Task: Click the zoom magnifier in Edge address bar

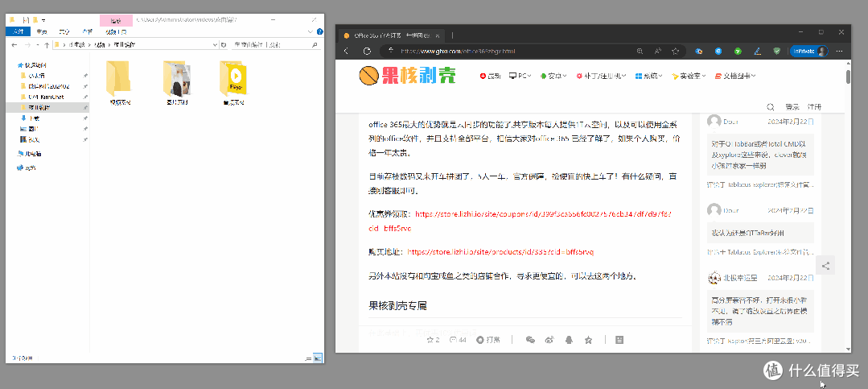Action: coord(640,51)
